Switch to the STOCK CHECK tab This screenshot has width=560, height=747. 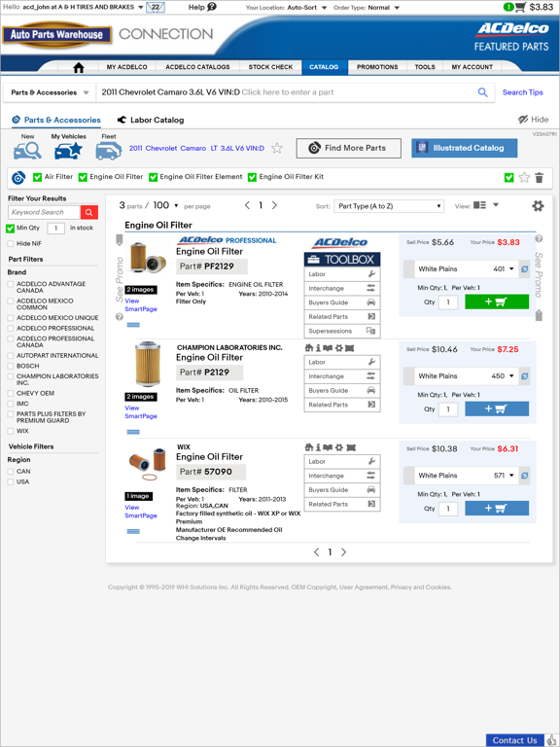[x=270, y=67]
